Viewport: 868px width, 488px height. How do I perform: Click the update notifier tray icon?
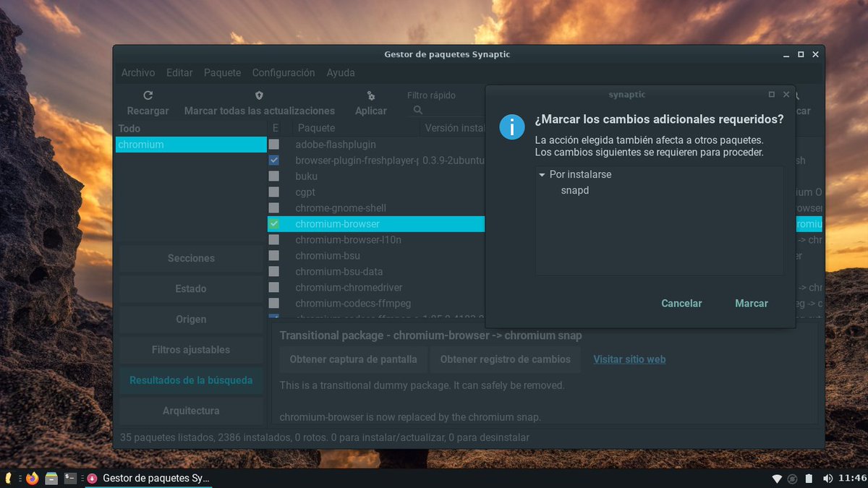[x=793, y=479]
